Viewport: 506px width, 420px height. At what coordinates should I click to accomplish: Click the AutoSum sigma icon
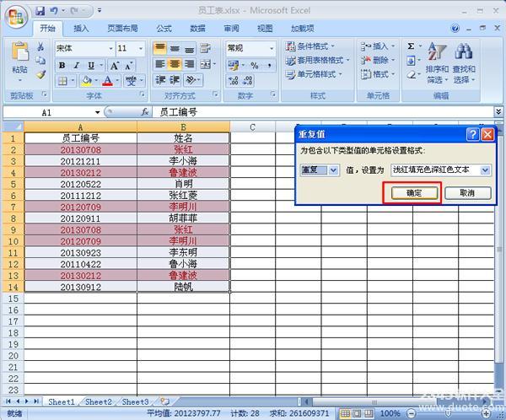[411, 46]
